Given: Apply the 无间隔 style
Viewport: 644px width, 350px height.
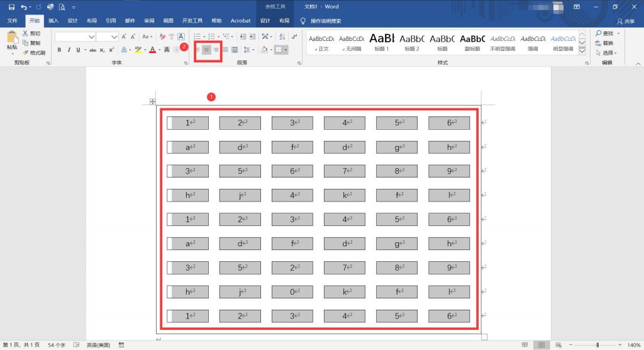Looking at the screenshot, I should click(x=352, y=42).
